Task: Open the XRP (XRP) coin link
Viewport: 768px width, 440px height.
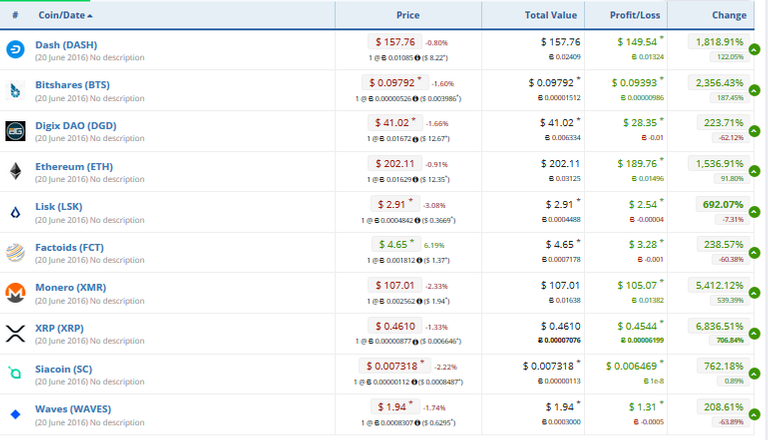Action: tap(59, 328)
